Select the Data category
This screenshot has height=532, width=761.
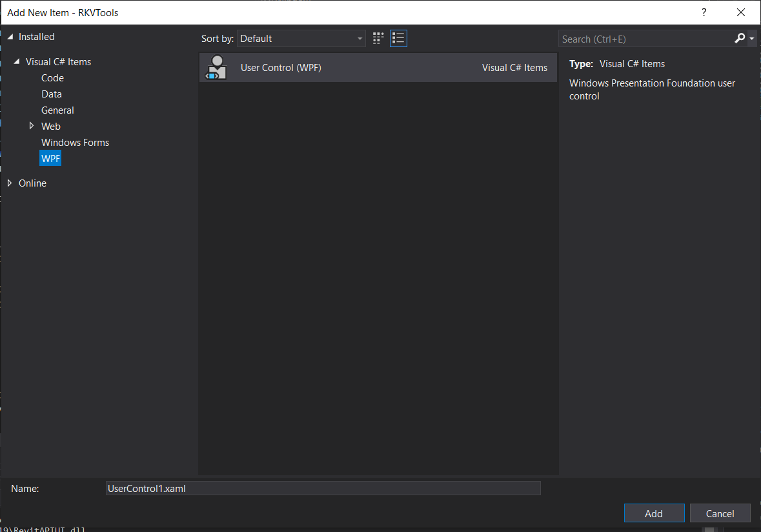(52, 94)
